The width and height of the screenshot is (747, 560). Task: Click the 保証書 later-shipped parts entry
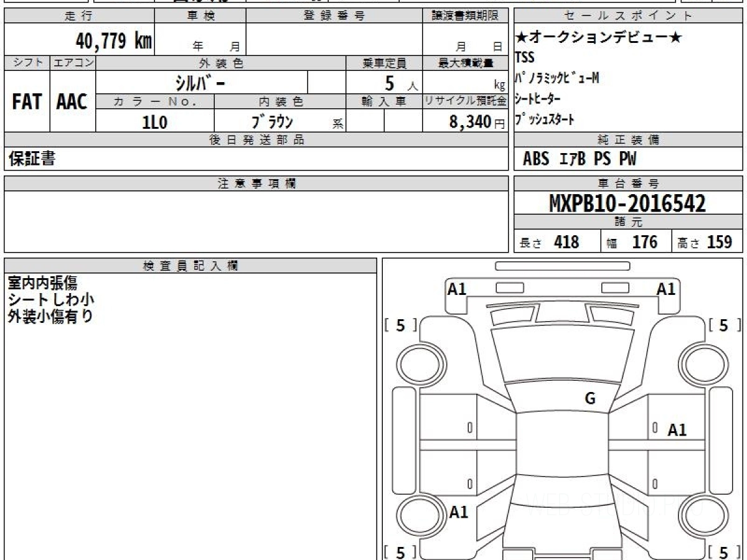coord(32,159)
